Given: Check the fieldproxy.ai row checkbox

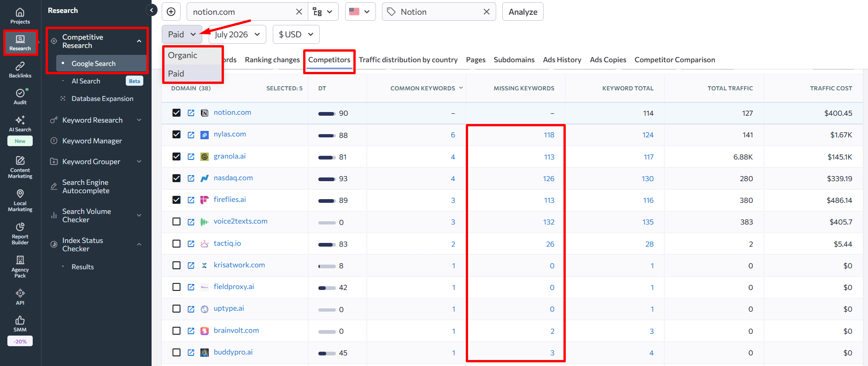Looking at the screenshot, I should click(176, 287).
